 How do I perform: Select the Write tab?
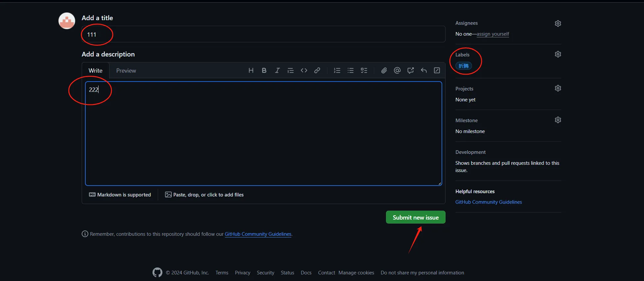pos(95,71)
